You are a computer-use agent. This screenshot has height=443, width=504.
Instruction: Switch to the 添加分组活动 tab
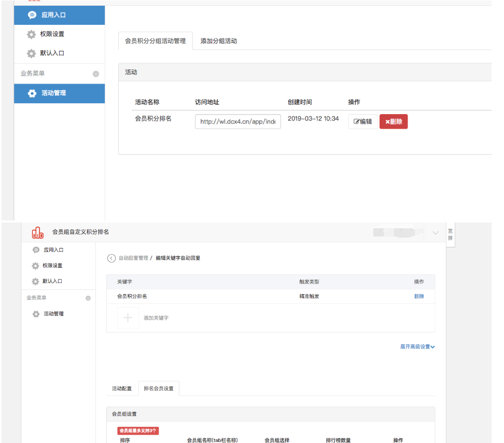(x=218, y=41)
